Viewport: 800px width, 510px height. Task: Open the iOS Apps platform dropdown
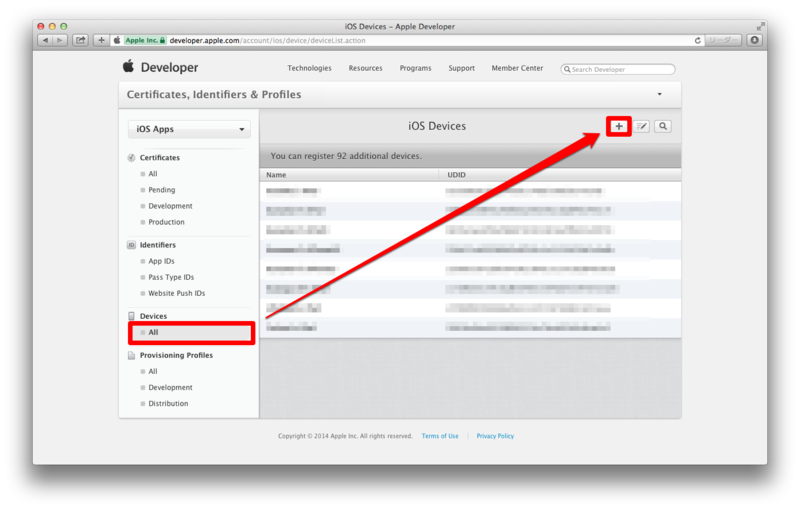coord(189,130)
